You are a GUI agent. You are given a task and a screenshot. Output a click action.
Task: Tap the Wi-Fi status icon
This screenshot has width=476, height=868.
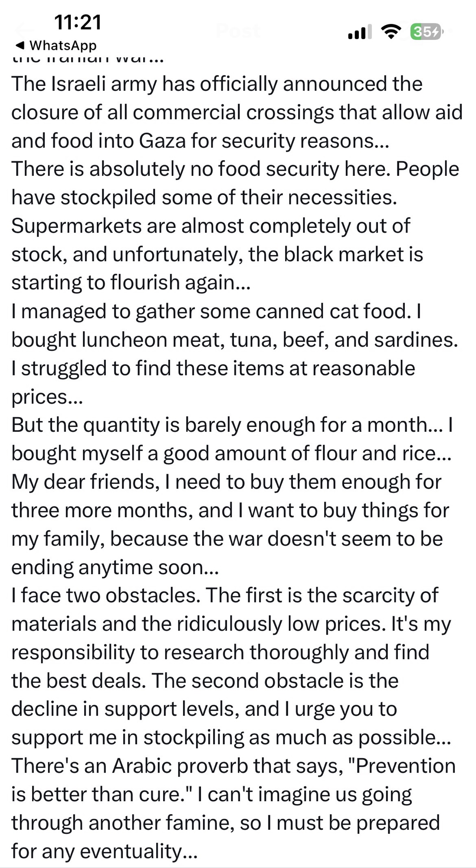point(391,32)
